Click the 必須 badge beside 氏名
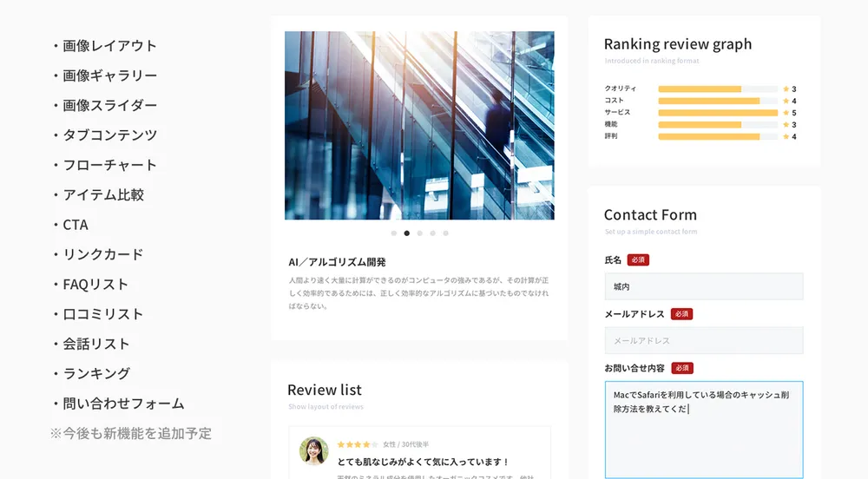Image resolution: width=868 pixels, height=479 pixels. [638, 260]
